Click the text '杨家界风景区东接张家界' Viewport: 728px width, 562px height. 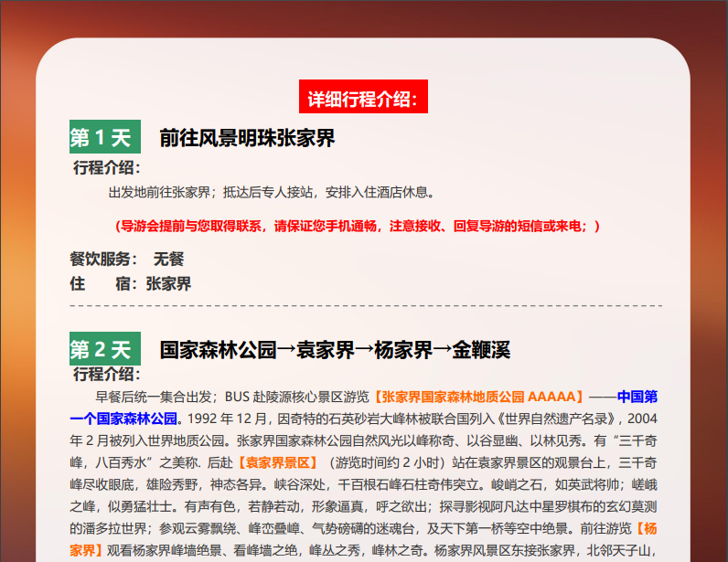(x=505, y=550)
